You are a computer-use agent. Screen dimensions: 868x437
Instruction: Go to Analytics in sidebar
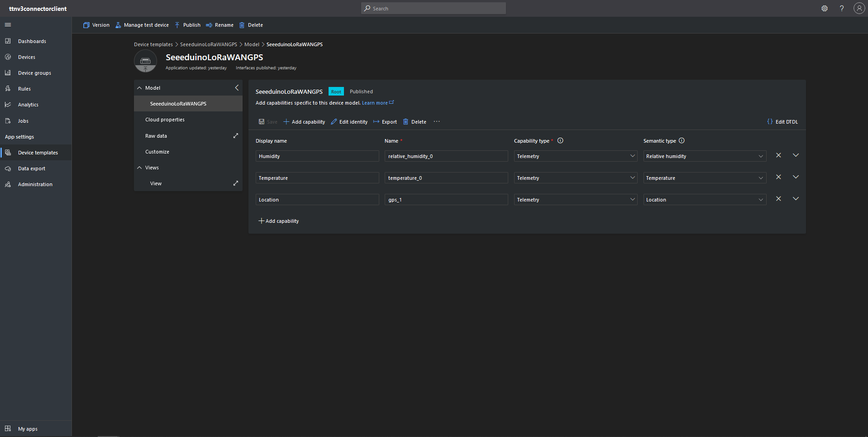pyautogui.click(x=28, y=105)
